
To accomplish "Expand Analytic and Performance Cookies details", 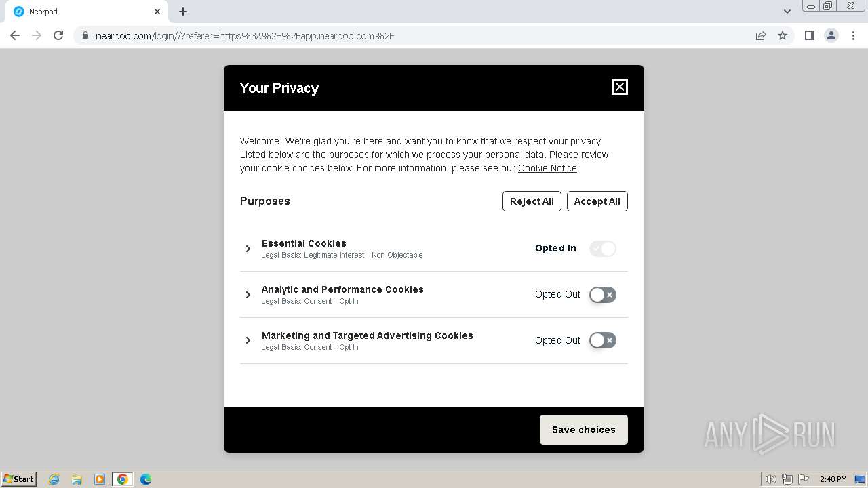I will 248,295.
